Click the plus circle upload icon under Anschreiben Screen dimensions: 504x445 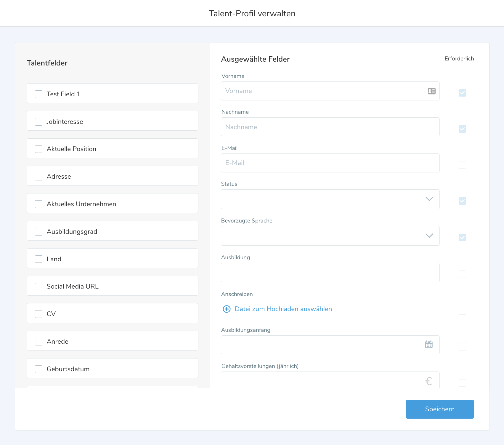click(x=227, y=309)
